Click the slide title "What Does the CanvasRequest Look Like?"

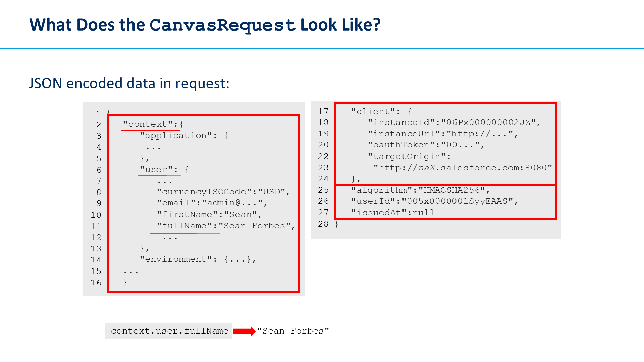pos(205,25)
